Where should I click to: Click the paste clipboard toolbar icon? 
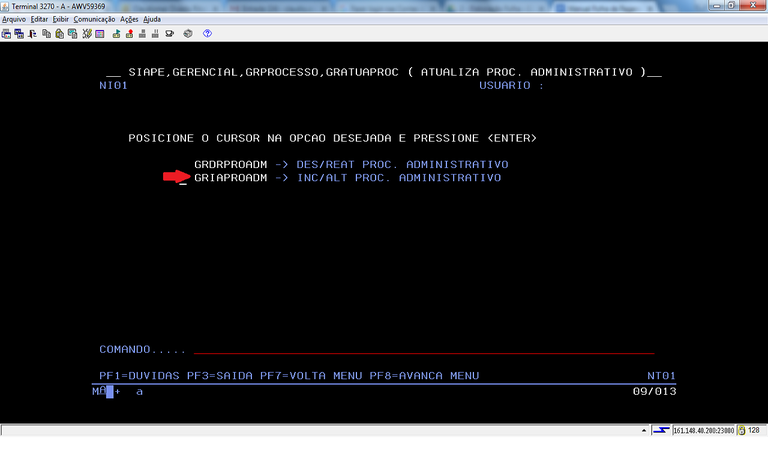[x=59, y=34]
